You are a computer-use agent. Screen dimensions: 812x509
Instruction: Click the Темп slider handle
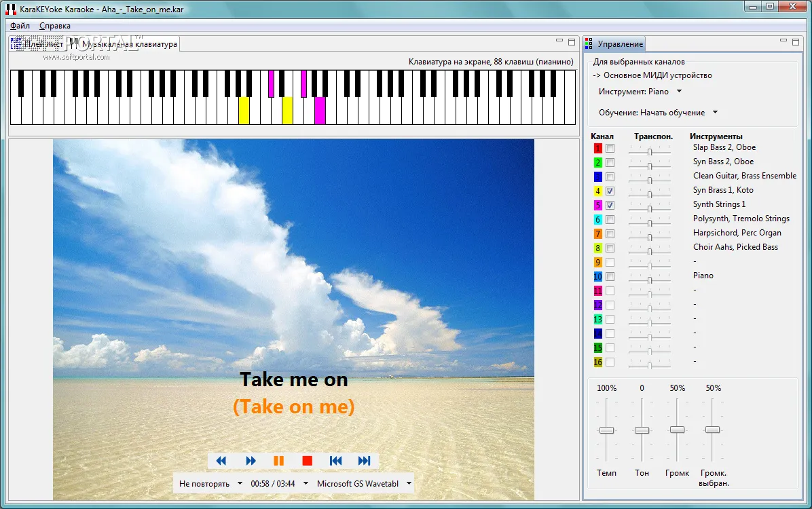click(x=606, y=430)
